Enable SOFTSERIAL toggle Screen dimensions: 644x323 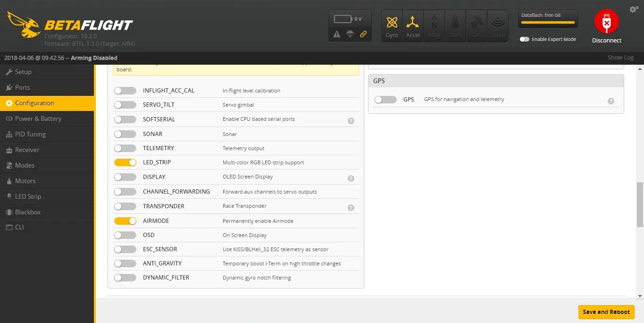[125, 119]
